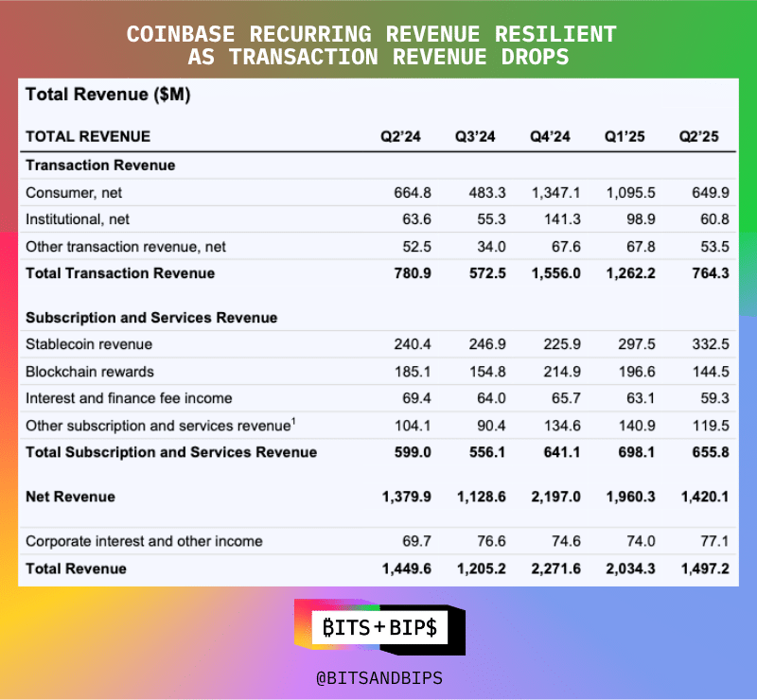Screen dimensions: 757x700
Task: Click blockchain rewards value 144.5
Action: point(711,372)
